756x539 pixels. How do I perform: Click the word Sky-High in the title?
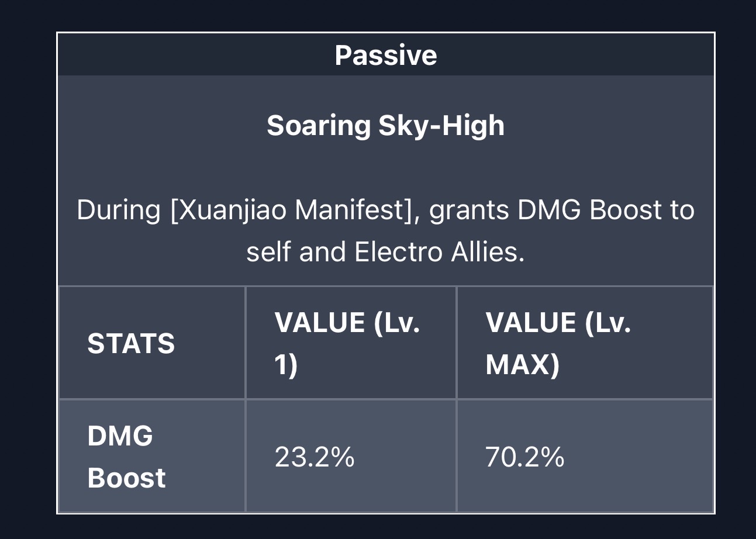tap(441, 125)
